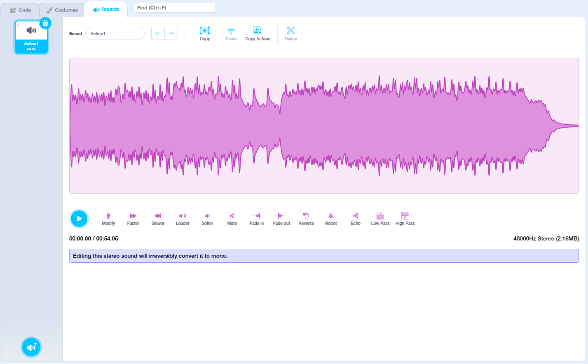The image size is (588, 364).
Task: Make the sound Louder
Action: click(183, 218)
